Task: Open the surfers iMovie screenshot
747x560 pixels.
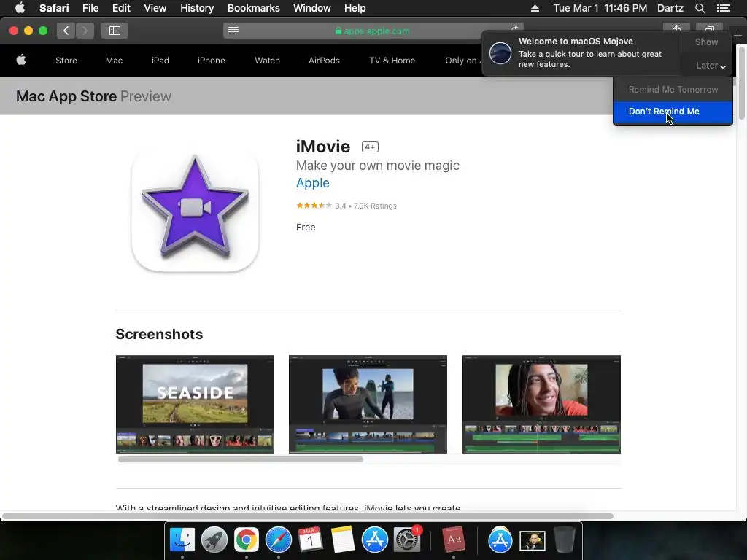Action: coord(368,404)
